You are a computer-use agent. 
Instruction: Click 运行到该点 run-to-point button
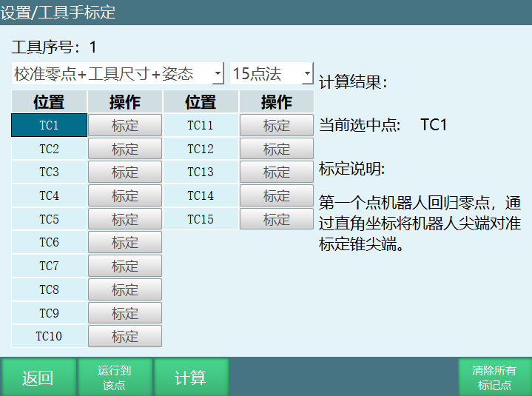(114, 377)
